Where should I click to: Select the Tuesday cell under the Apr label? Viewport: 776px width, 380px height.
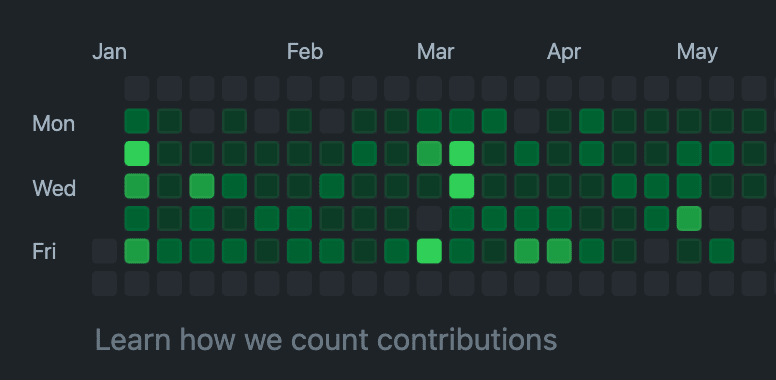[x=559, y=153]
